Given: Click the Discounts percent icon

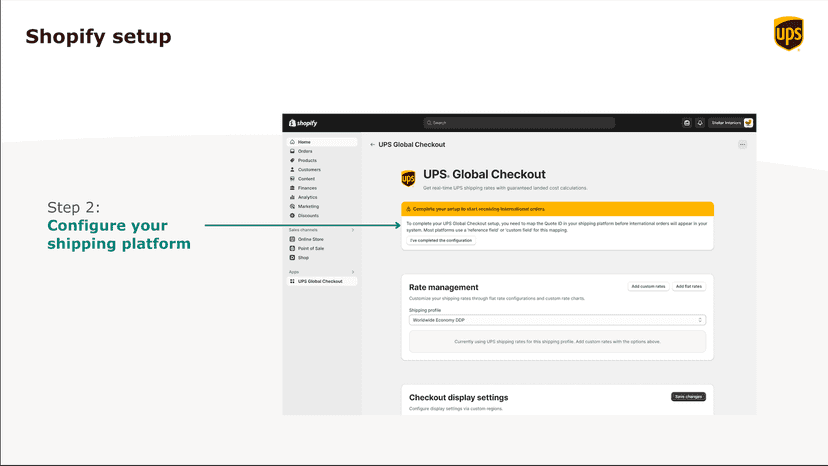Looking at the screenshot, I should (x=292, y=216).
